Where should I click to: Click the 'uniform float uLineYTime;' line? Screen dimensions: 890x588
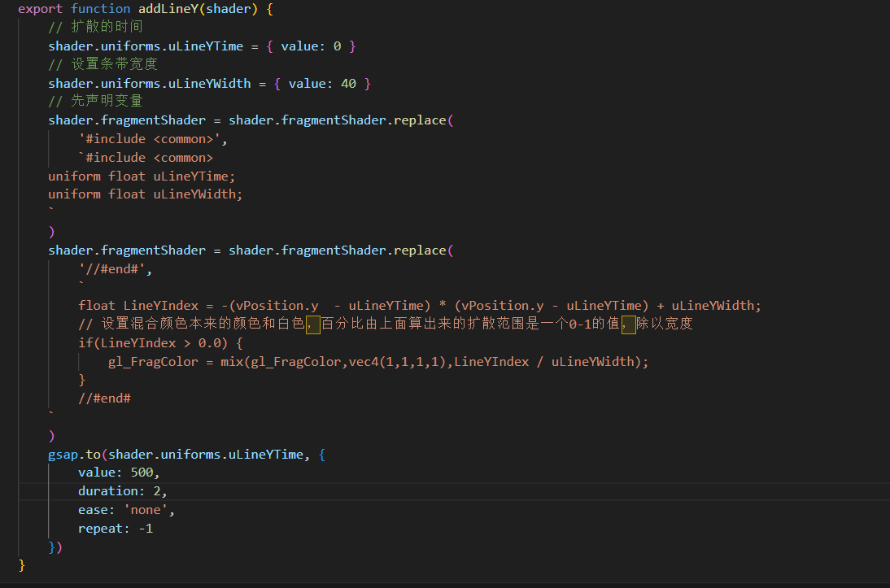(x=142, y=176)
